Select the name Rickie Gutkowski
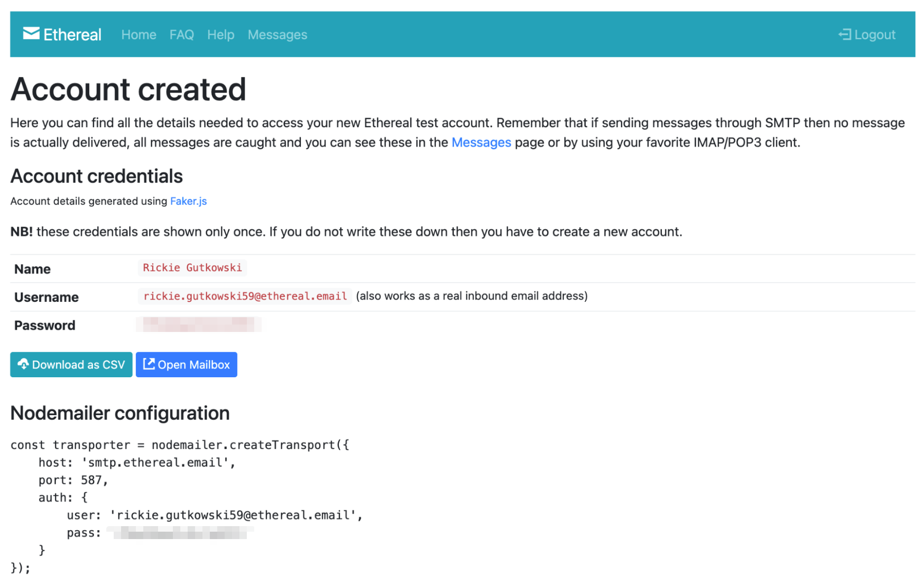 [x=192, y=268]
